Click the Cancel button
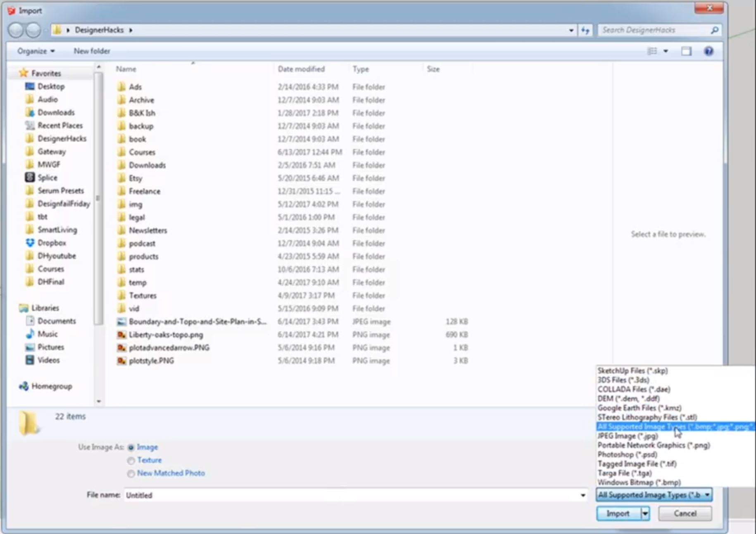Viewport: 756px width, 534px height. click(x=685, y=514)
